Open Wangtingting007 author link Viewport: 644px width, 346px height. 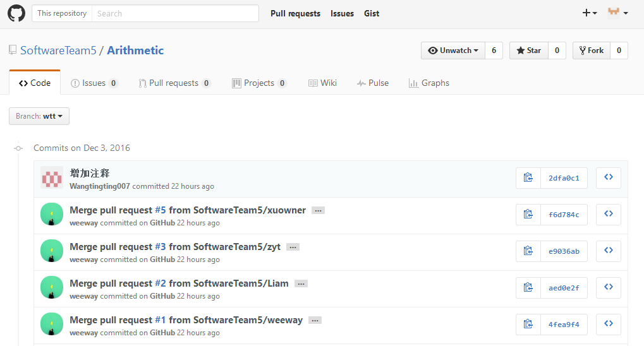[100, 186]
